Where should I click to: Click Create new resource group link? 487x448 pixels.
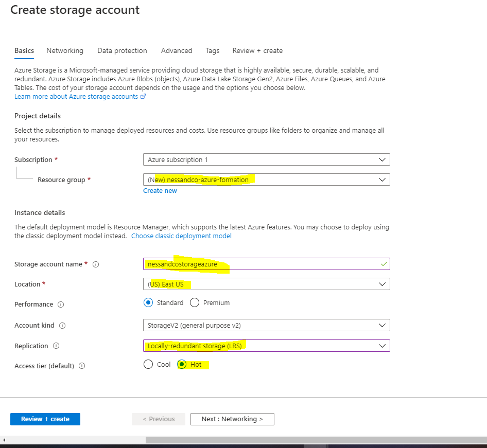point(160,190)
